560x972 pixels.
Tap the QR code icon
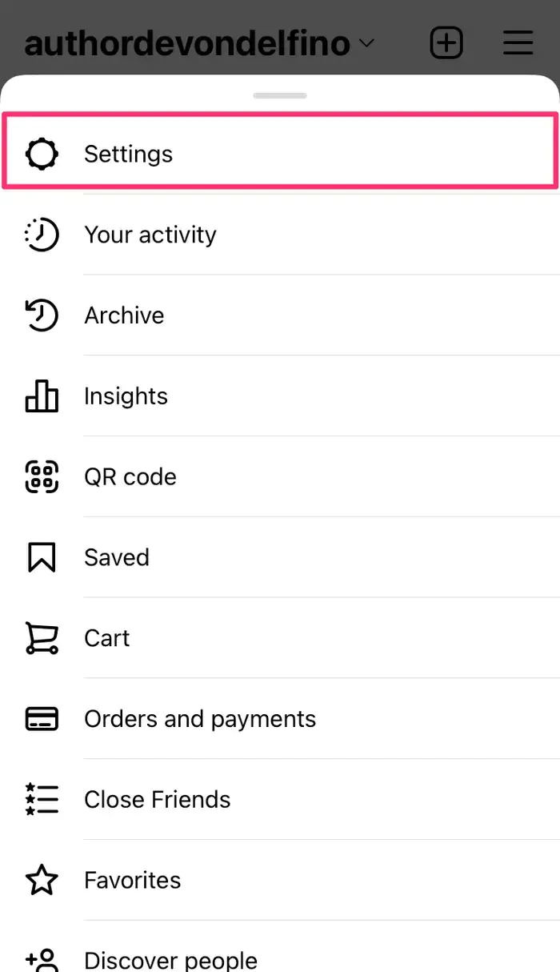point(42,476)
